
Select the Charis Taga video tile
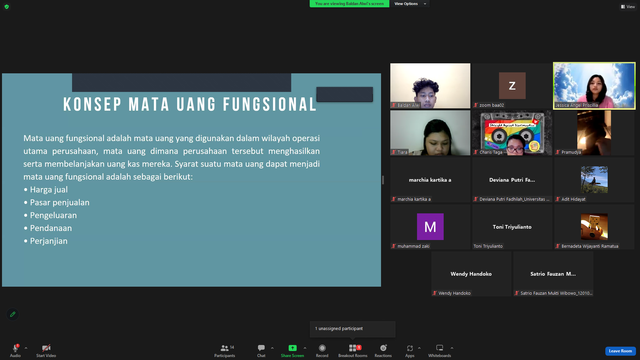512,133
